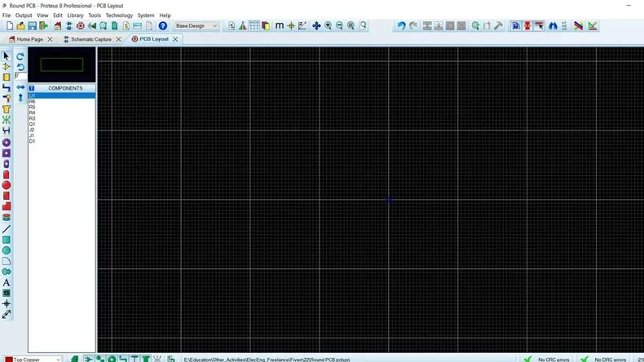Image resolution: width=644 pixels, height=362 pixels.
Task: Select the 2D circle graphics tool
Action: click(7, 250)
